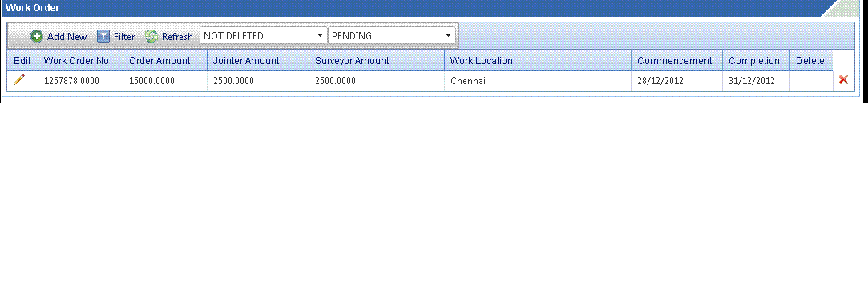Click the Refresh arrows icon
The image size is (868, 308).
(151, 37)
